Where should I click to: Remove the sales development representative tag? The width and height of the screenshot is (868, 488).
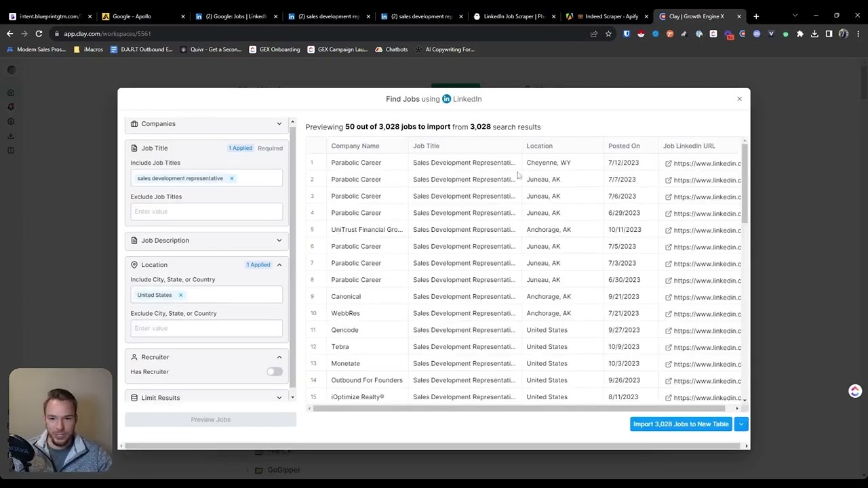pos(231,179)
